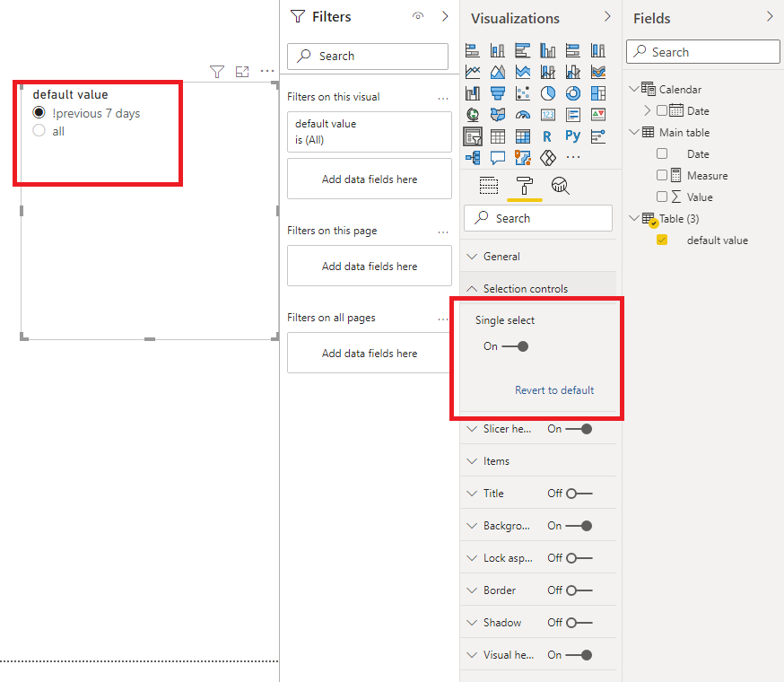Select the Key influencers visualization
The height and width of the screenshot is (682, 784).
click(598, 136)
